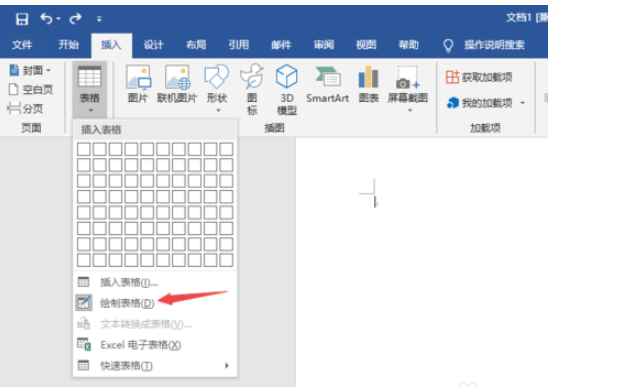Switch to the 开始 (Home) tab
Image resolution: width=623 pixels, height=387 pixels.
tap(68, 45)
